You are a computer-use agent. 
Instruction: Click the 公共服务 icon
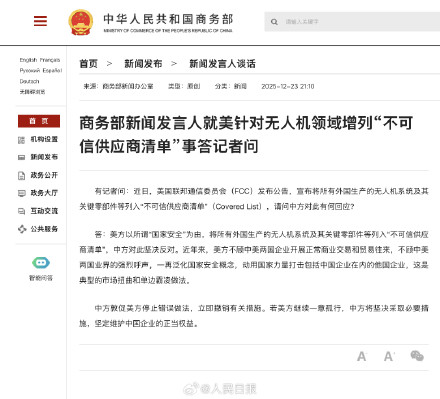[22, 229]
